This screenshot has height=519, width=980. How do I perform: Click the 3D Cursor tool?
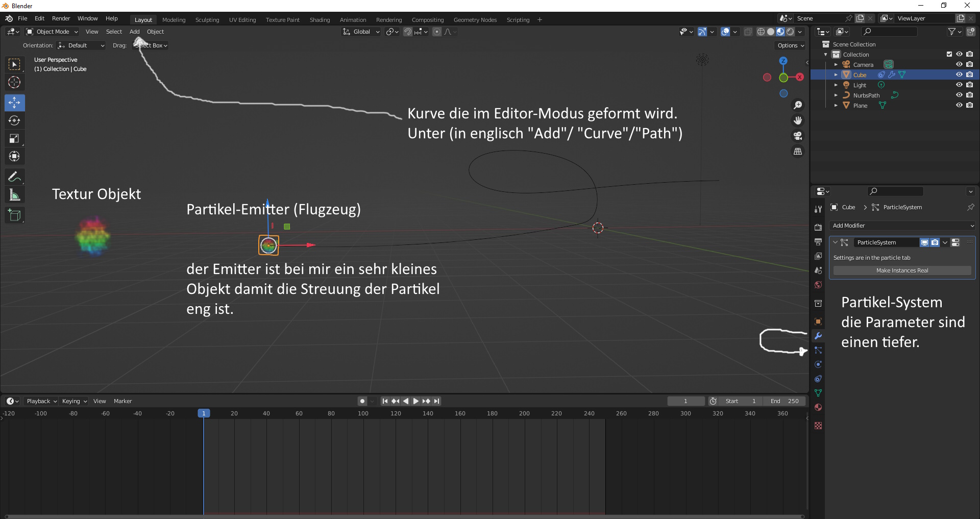[x=14, y=82]
